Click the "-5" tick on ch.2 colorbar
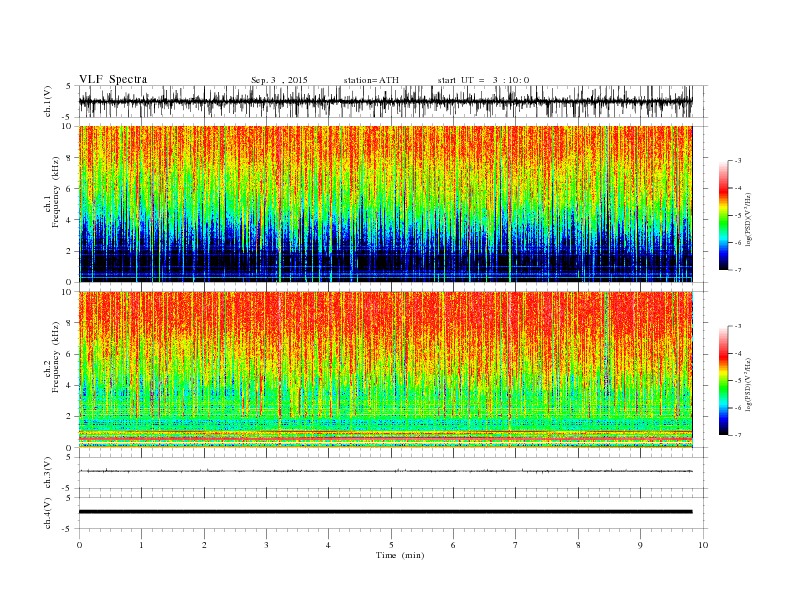Screen dimensions: 792x612 pos(738,381)
